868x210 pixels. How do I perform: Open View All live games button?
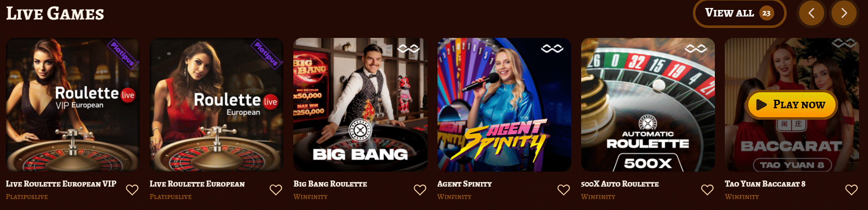[x=740, y=13]
